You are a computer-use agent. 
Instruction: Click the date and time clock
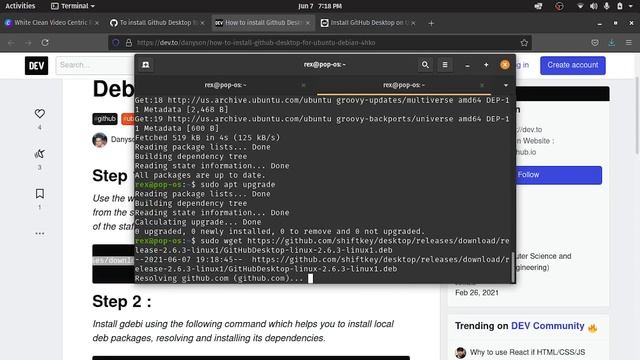[320, 6]
